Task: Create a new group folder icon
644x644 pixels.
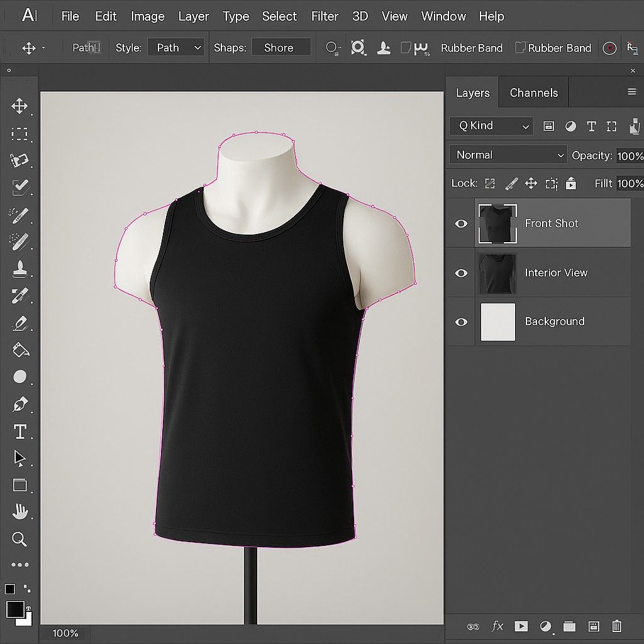Action: point(569,626)
